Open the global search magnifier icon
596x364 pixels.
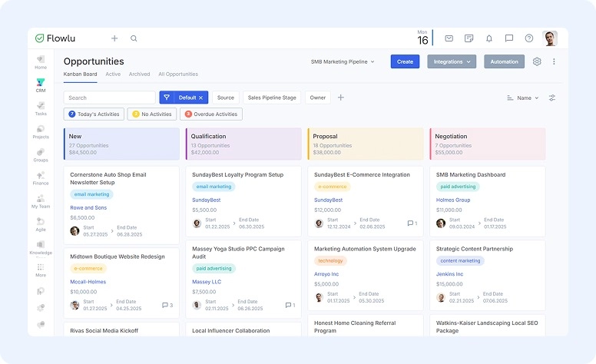pyautogui.click(x=134, y=38)
